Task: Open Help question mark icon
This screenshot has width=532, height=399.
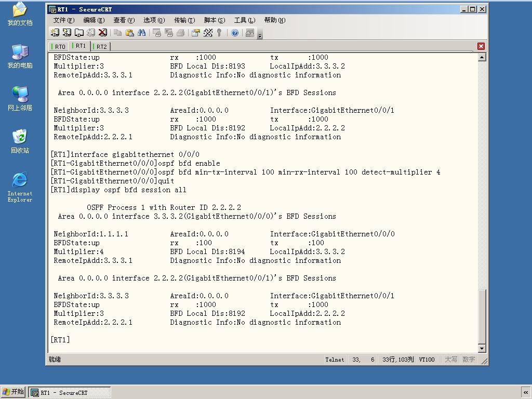Action: tap(235, 33)
